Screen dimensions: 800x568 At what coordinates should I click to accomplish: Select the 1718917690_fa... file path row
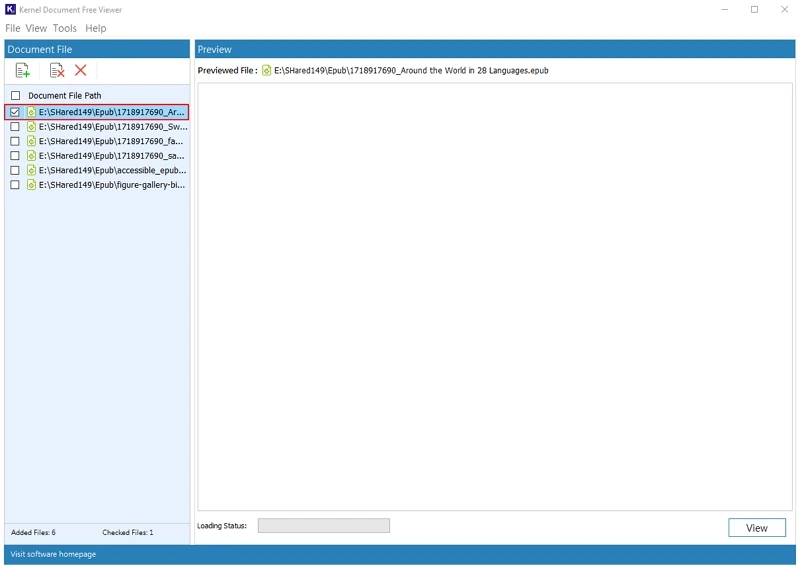tap(97, 141)
